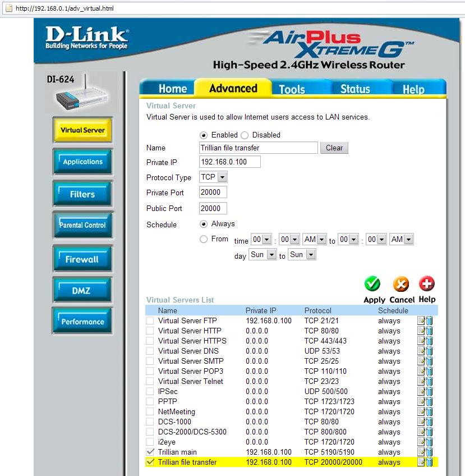465x476 pixels.
Task: Select the Disabled radio button
Action: 245,135
